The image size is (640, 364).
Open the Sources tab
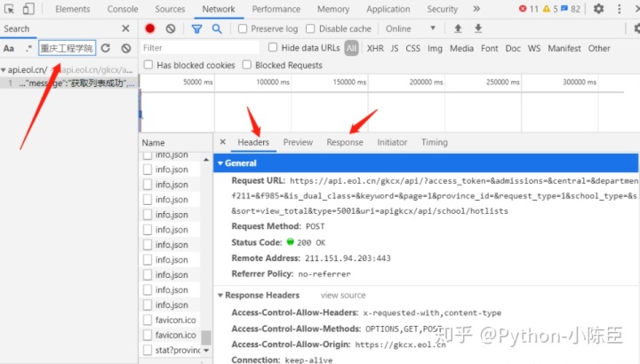(x=170, y=9)
